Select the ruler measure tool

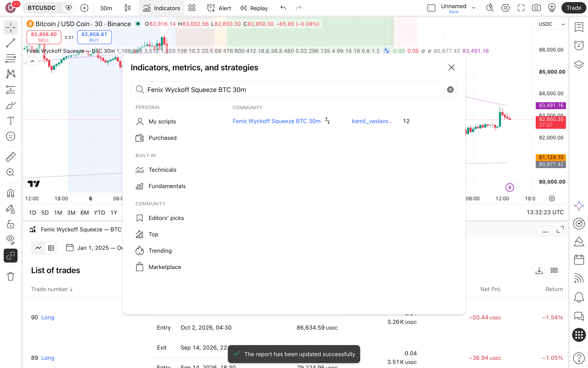click(10, 157)
